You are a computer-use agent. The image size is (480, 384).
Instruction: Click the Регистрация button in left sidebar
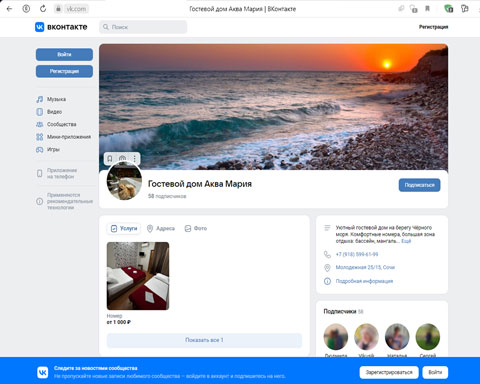coord(64,71)
